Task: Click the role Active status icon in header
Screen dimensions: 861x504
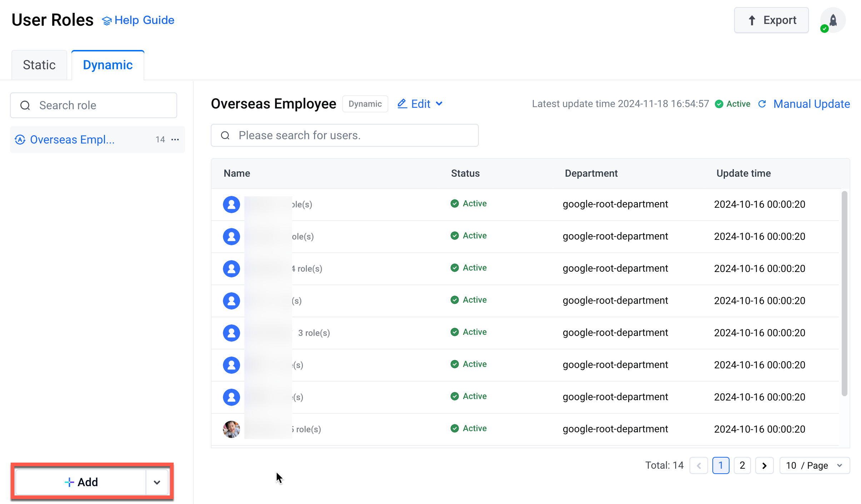Action: point(719,104)
